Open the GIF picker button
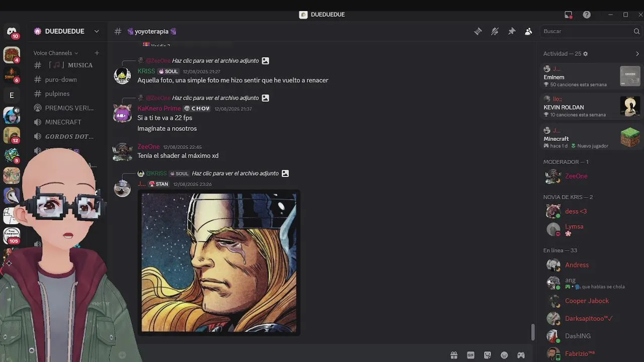 [x=470, y=355]
